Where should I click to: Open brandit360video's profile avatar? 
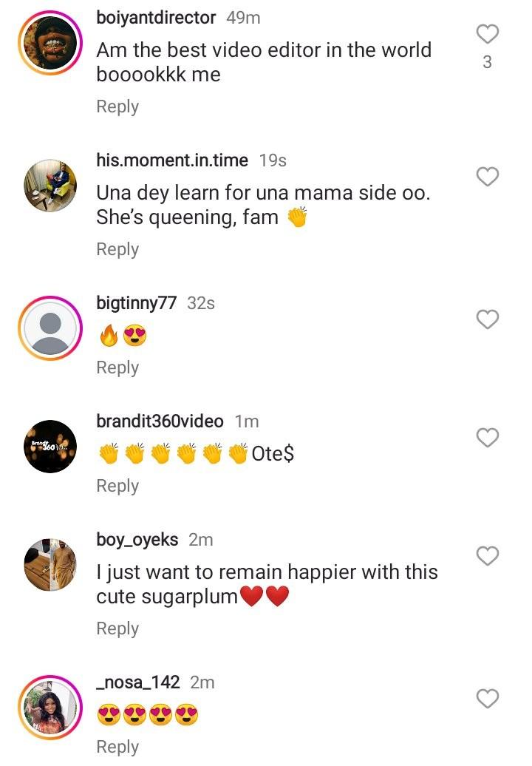tap(50, 446)
